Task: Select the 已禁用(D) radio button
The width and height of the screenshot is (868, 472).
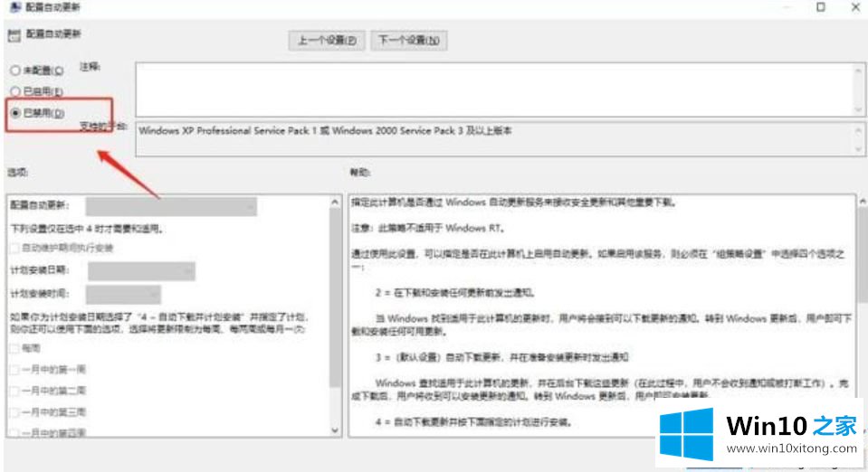Action: (x=15, y=113)
